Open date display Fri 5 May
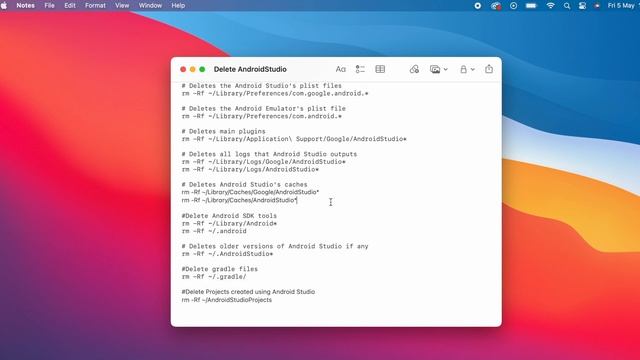The image size is (640, 360). [x=621, y=6]
